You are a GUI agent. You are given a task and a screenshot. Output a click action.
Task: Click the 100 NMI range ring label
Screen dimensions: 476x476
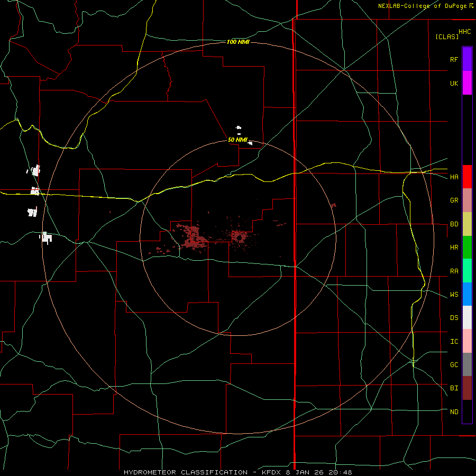pyautogui.click(x=238, y=42)
